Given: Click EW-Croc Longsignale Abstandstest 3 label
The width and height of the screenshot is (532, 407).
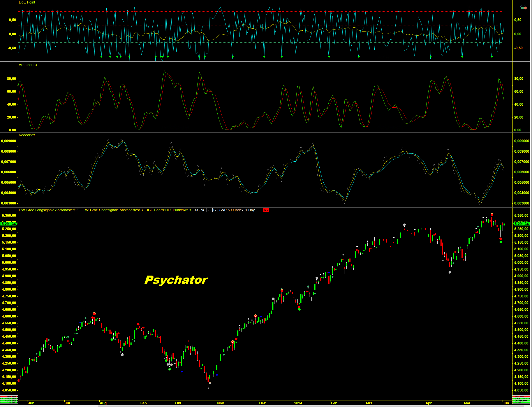Looking at the screenshot, I should click(49, 210).
